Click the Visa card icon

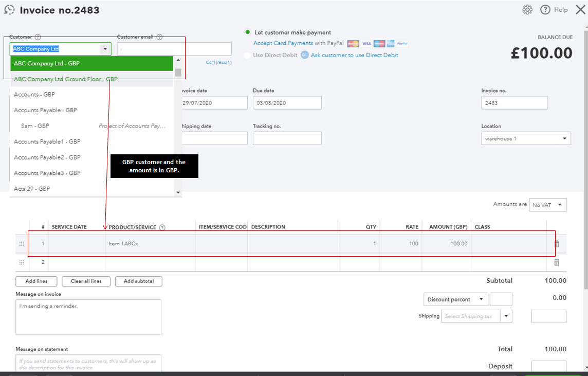click(366, 44)
